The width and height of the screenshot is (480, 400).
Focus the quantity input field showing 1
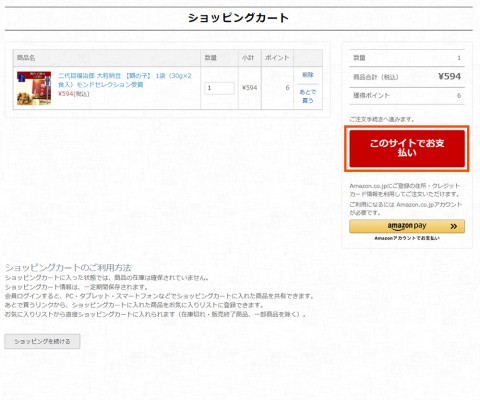tap(219, 88)
